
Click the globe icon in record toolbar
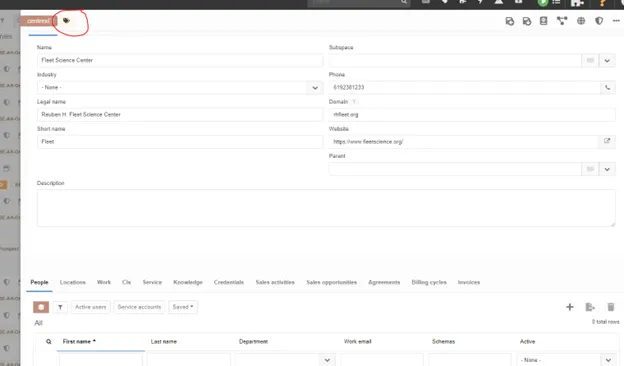click(x=581, y=21)
